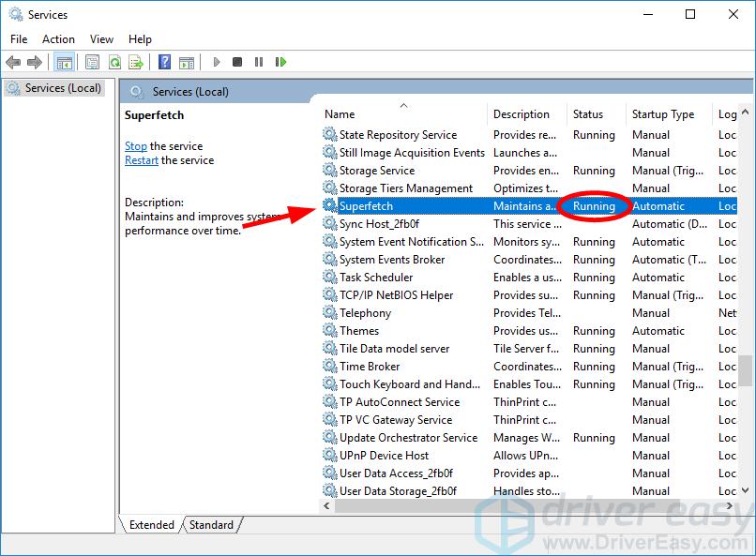Screen dimensions: 756x556
Task: Select Services (Local) in the console tree
Action: [54, 88]
